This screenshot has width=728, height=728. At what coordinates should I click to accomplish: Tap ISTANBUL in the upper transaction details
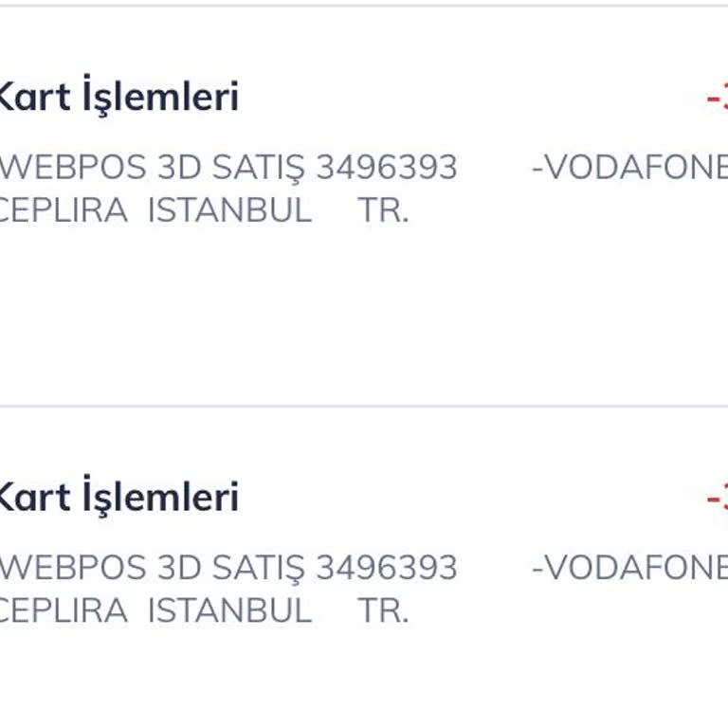coord(229,209)
